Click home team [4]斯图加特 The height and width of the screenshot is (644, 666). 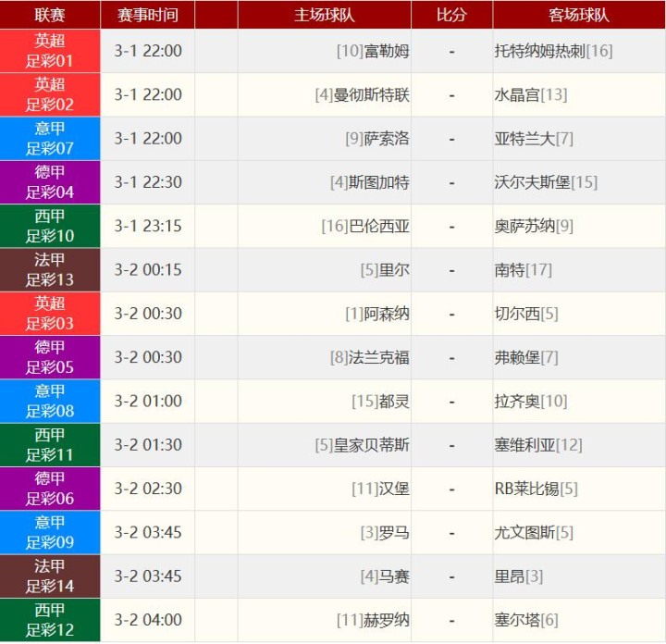coord(370,182)
